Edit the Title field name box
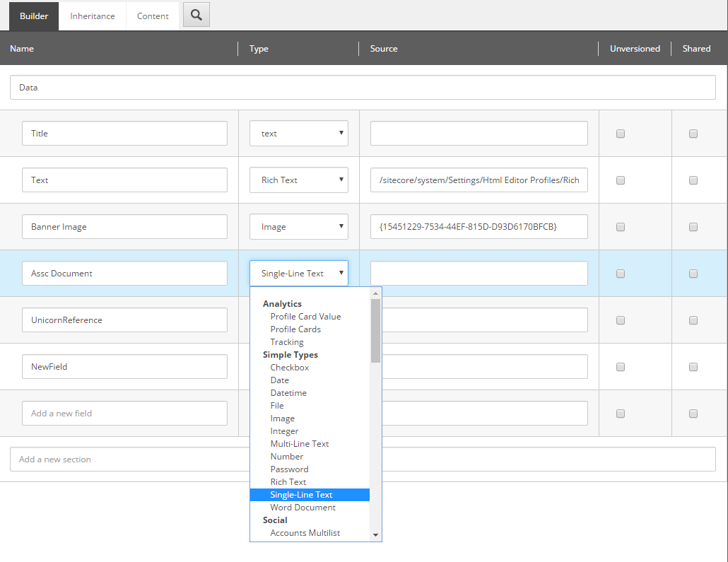 pyautogui.click(x=124, y=134)
